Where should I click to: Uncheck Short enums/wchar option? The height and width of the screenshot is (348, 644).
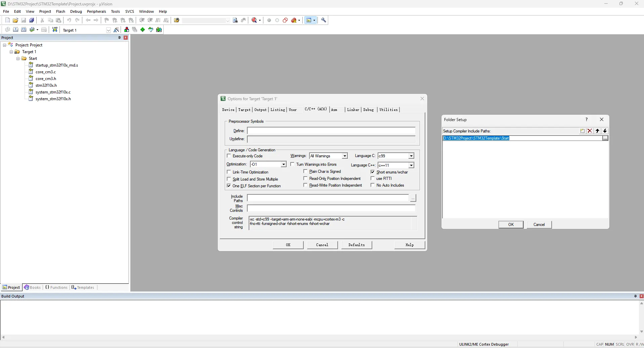[373, 172]
